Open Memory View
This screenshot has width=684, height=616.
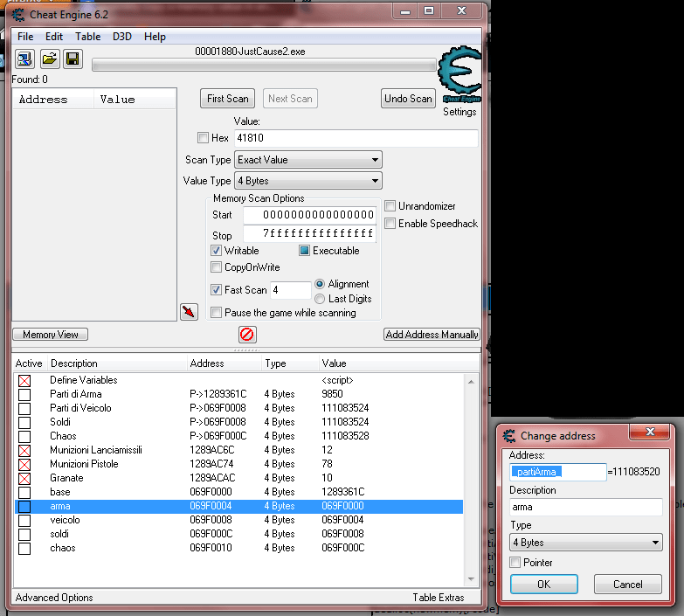(x=50, y=335)
